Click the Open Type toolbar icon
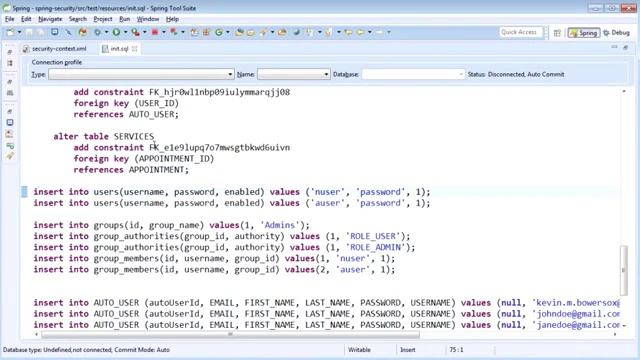This screenshot has width=640, height=360. click(x=239, y=32)
